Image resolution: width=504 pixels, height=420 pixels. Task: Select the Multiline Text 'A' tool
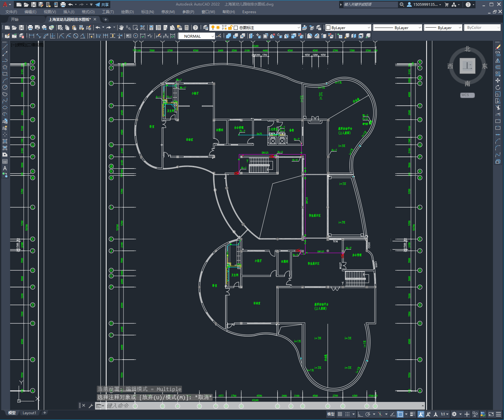5,168
